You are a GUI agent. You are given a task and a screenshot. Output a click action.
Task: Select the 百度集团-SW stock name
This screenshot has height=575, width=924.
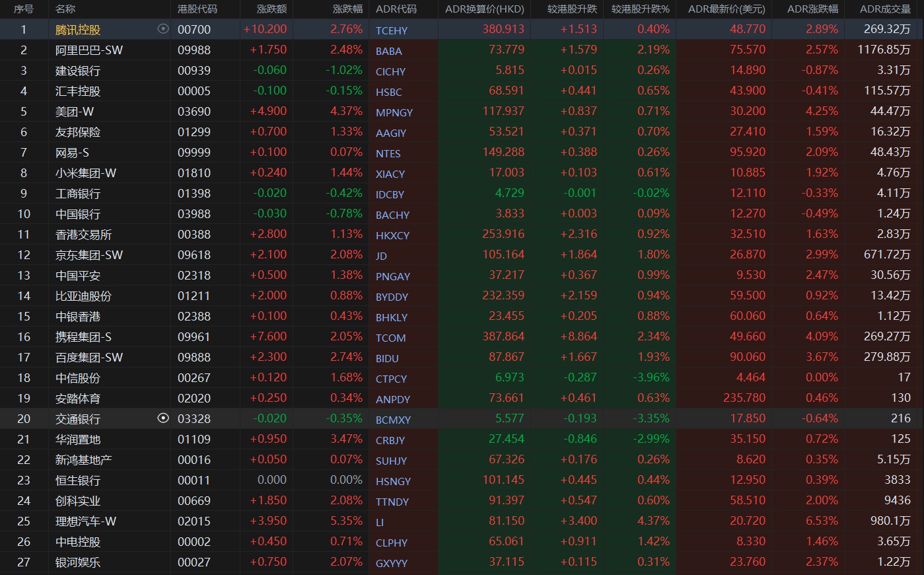click(x=89, y=358)
